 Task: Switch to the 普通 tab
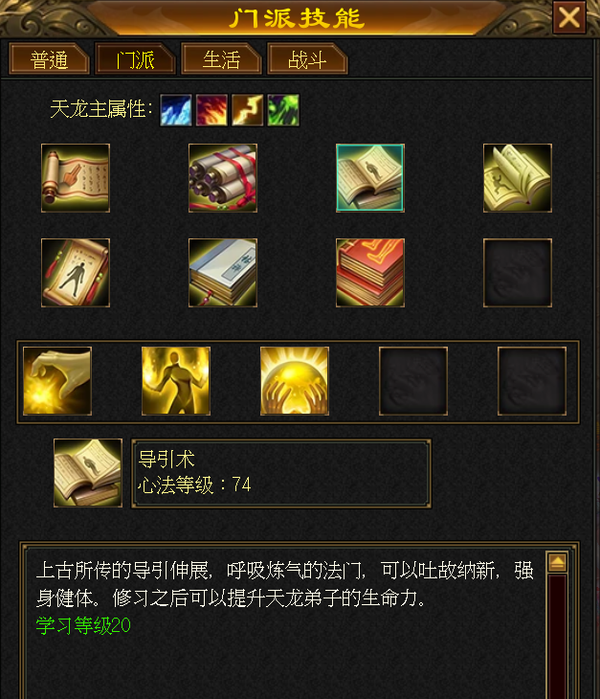coord(49,59)
